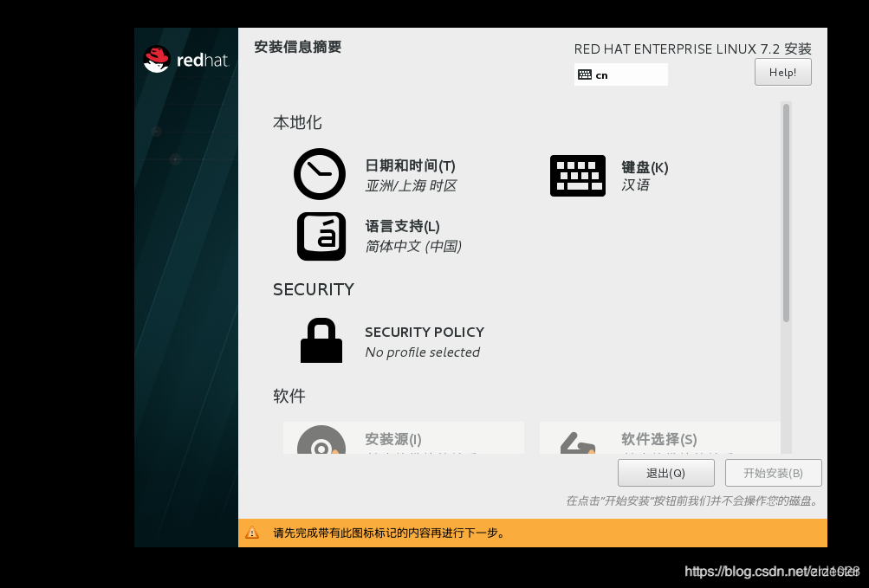Click RED HAT ENTERPRISE LINUX 7.2 安装 title

693,48
